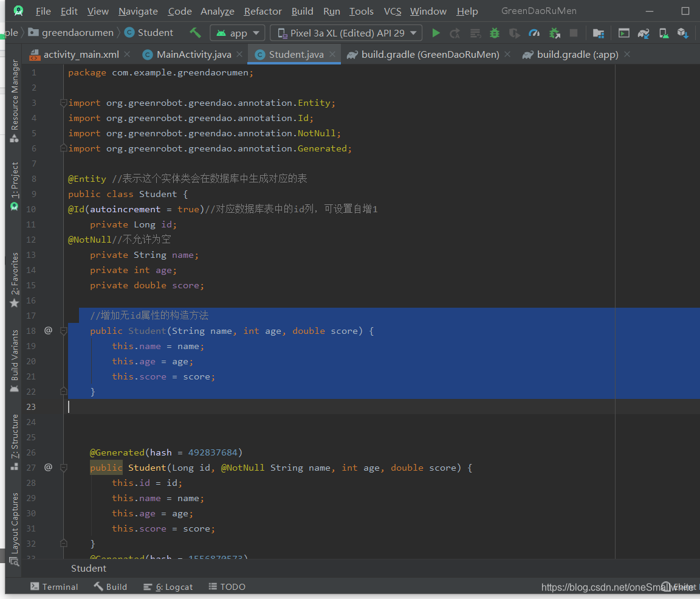The width and height of the screenshot is (700, 599).
Task: Open the Refactor menu
Action: [262, 11]
